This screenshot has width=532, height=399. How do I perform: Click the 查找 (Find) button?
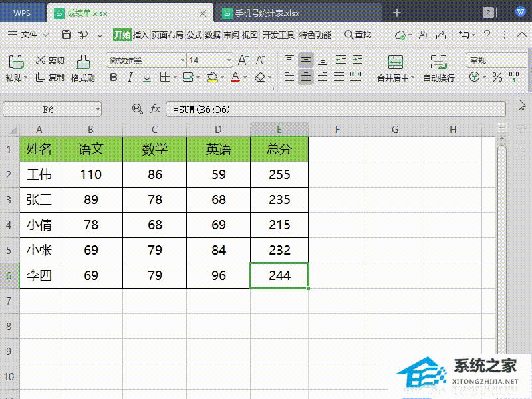tap(359, 35)
